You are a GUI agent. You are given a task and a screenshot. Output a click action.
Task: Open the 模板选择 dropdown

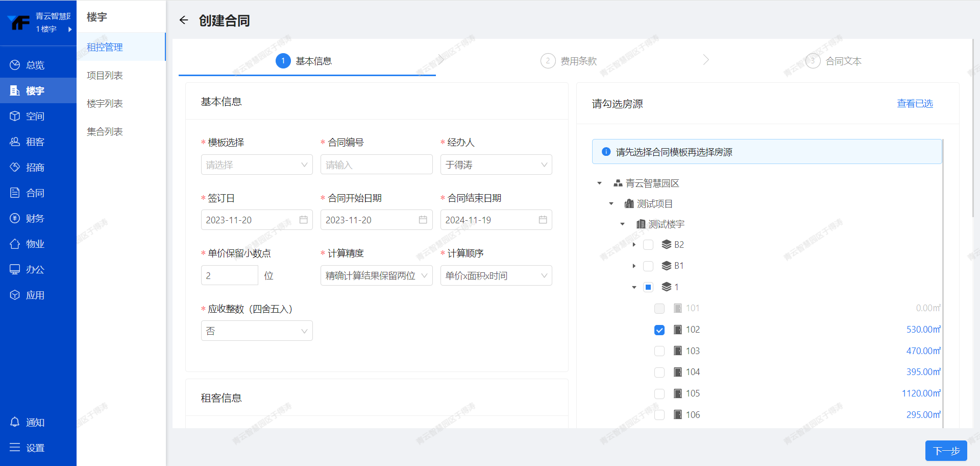(256, 165)
